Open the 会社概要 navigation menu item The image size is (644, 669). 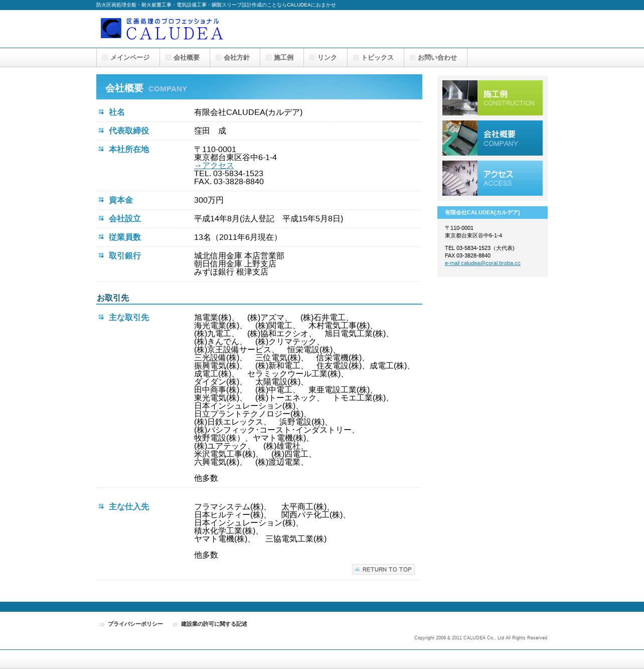(185, 58)
